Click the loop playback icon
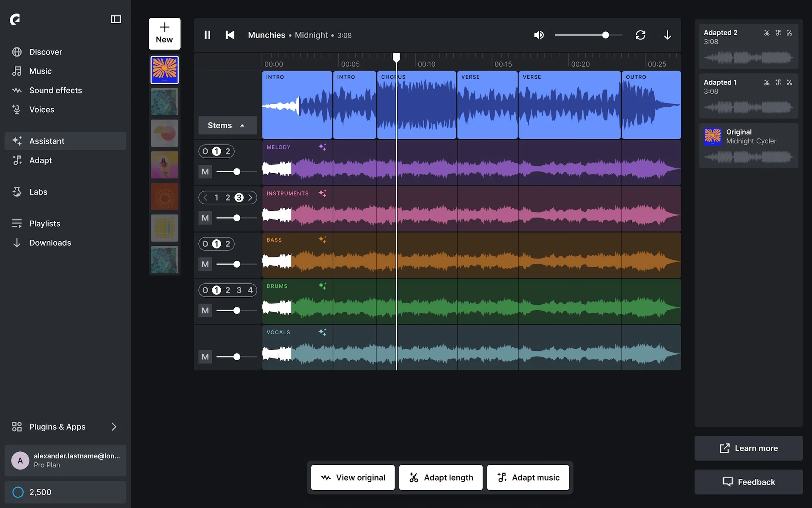812x508 pixels. [640, 35]
